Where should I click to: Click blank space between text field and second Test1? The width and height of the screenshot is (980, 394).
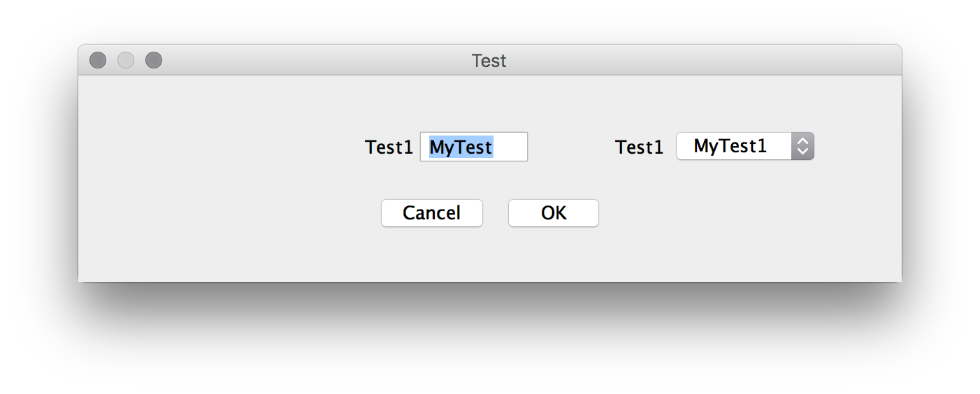pyautogui.click(x=571, y=147)
